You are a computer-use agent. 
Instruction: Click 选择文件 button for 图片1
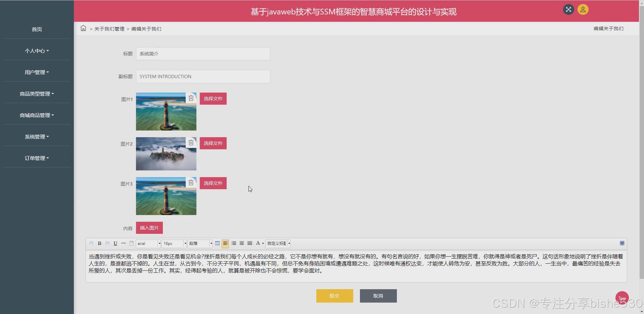pos(213,99)
